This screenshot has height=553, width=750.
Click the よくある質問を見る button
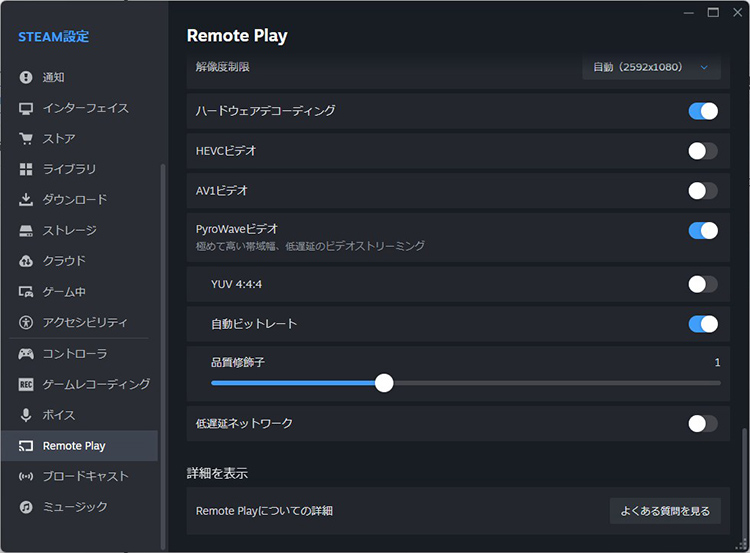665,511
